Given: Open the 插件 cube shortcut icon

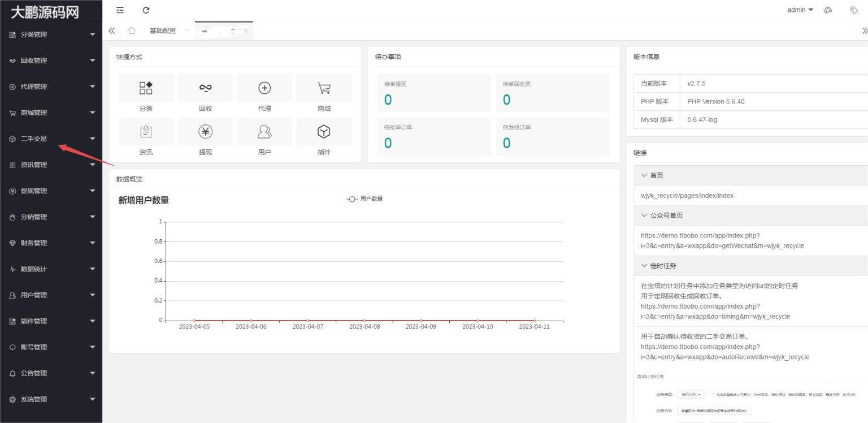Looking at the screenshot, I should [324, 132].
